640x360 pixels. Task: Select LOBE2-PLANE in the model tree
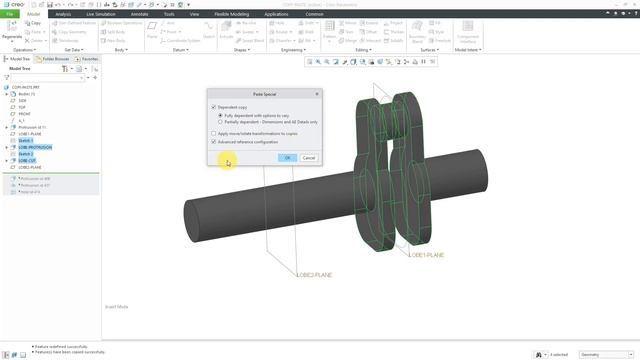(x=30, y=167)
